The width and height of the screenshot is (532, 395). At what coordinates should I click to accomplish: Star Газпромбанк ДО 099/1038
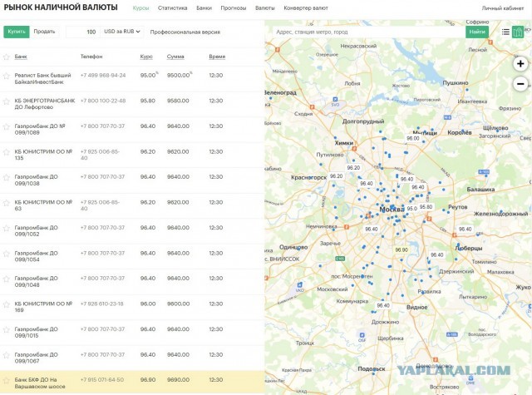point(6,177)
